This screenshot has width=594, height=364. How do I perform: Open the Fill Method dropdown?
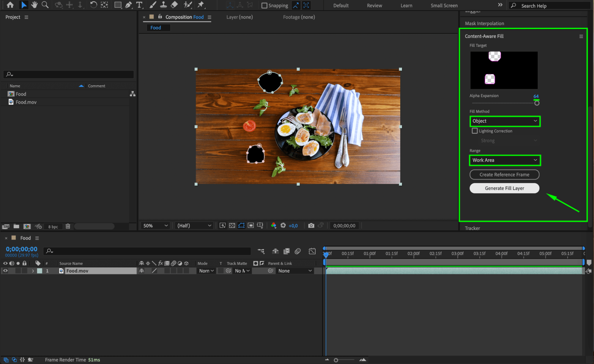505,121
